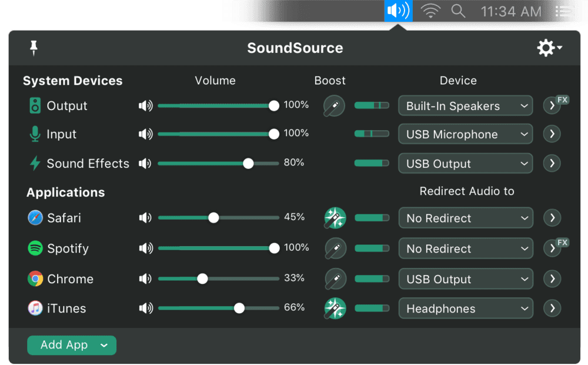Adjust iTunes volume slider

click(x=219, y=308)
